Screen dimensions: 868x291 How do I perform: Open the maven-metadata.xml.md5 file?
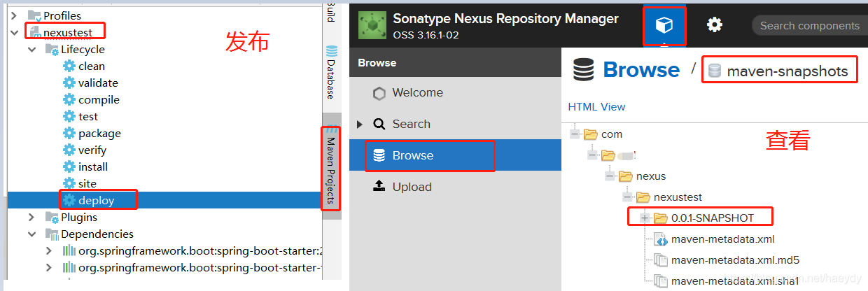tap(735, 260)
